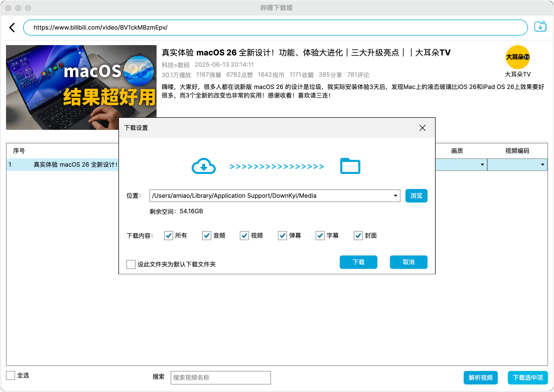Click the macOS 26 video cover thumbnail
The width and height of the screenshot is (554, 392).
pos(81,87)
